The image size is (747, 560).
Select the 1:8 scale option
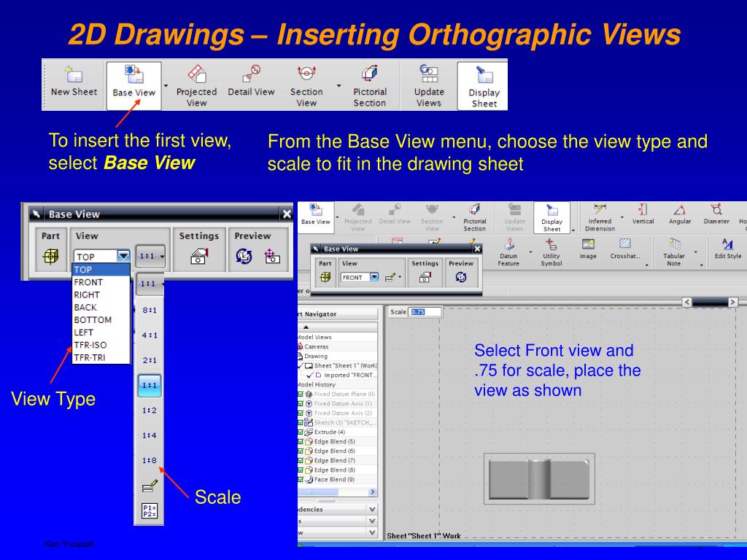tap(149, 461)
